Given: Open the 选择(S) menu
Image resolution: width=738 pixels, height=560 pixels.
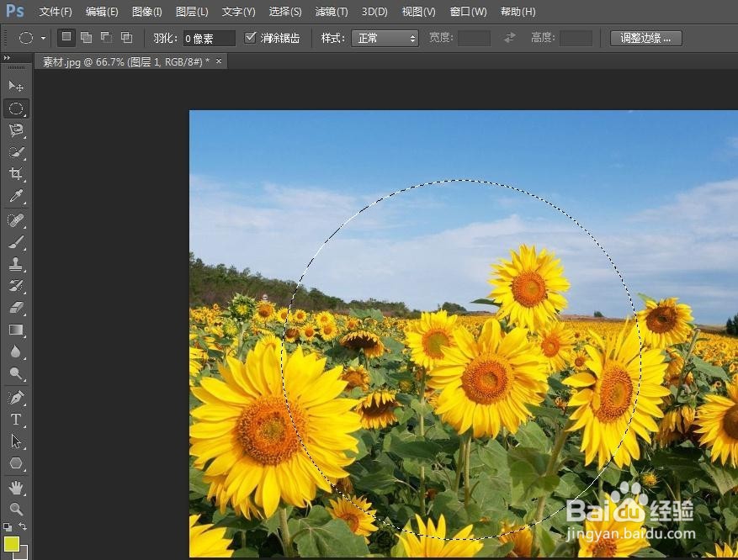Looking at the screenshot, I should pos(285,11).
